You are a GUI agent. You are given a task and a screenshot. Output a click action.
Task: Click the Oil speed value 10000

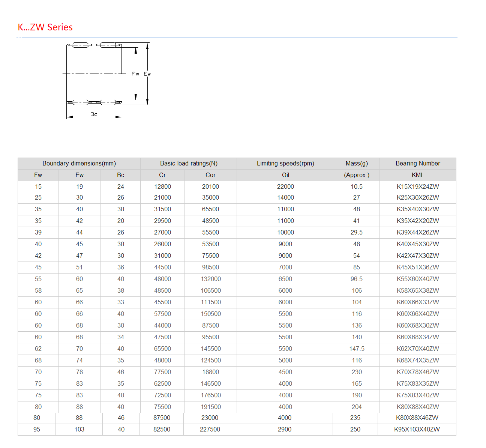pyautogui.click(x=285, y=232)
